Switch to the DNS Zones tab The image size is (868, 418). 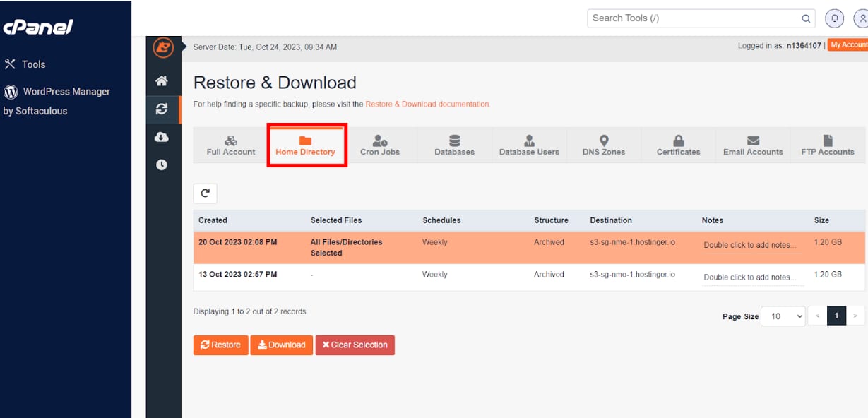(604, 145)
